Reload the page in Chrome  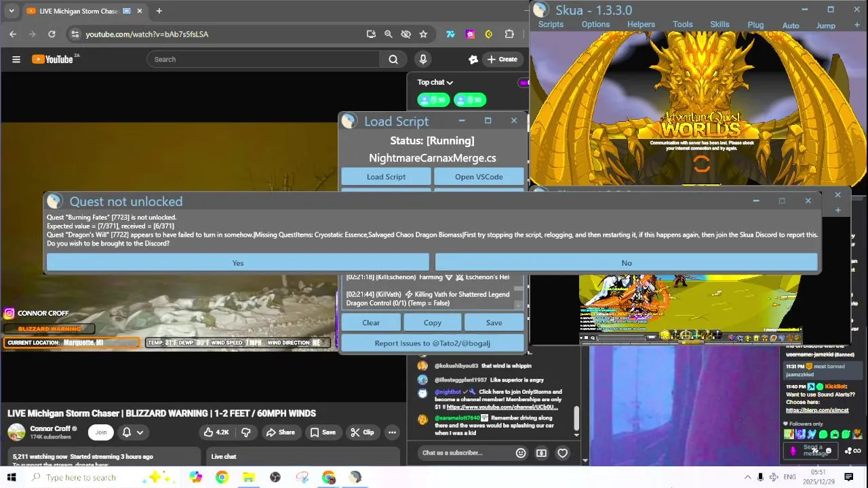pyautogui.click(x=52, y=34)
